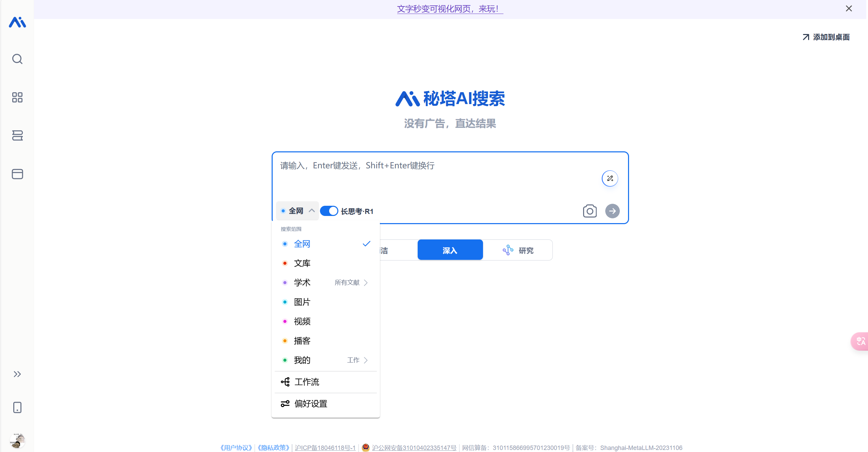This screenshot has height=452, width=868.
Task: Toggle the 长思考·R1 switch off
Action: click(329, 211)
